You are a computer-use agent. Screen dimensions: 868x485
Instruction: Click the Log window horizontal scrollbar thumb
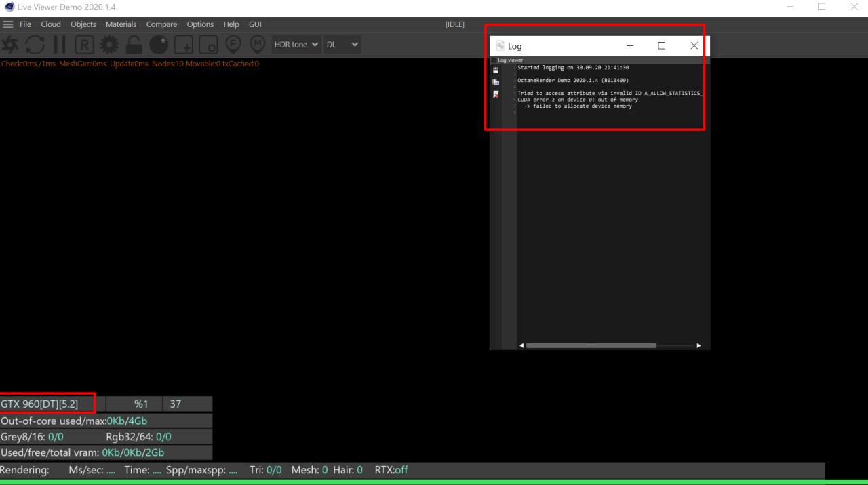[591, 345]
